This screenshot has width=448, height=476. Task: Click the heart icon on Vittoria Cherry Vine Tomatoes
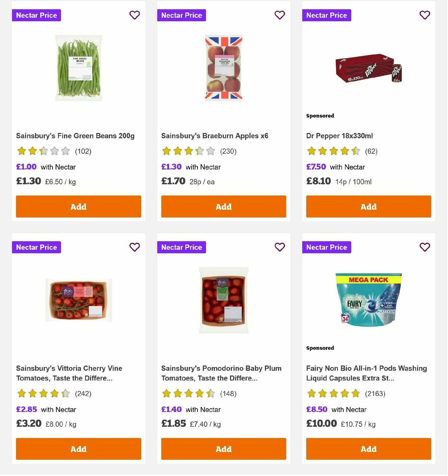coord(134,247)
